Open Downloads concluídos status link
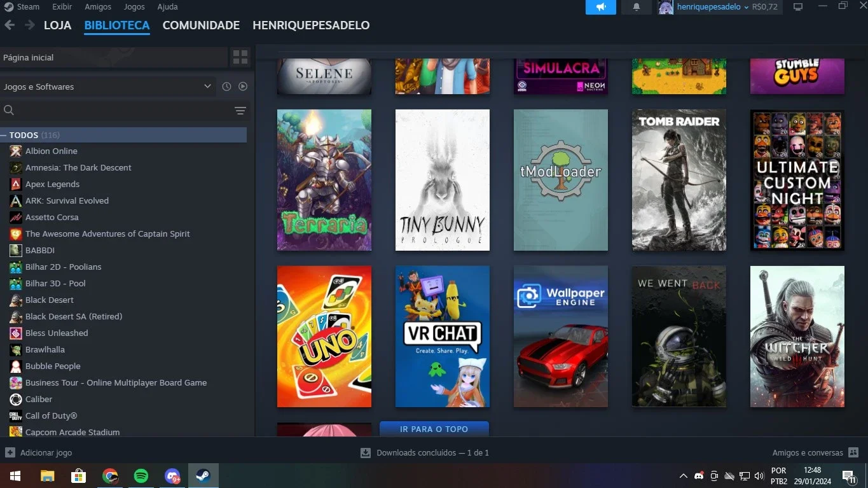868x488 pixels. [x=425, y=452]
